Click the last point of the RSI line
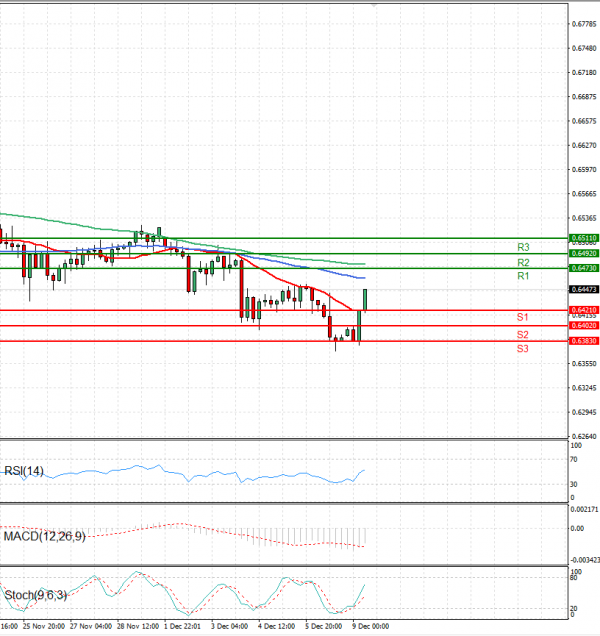The image size is (600, 636). coord(364,470)
